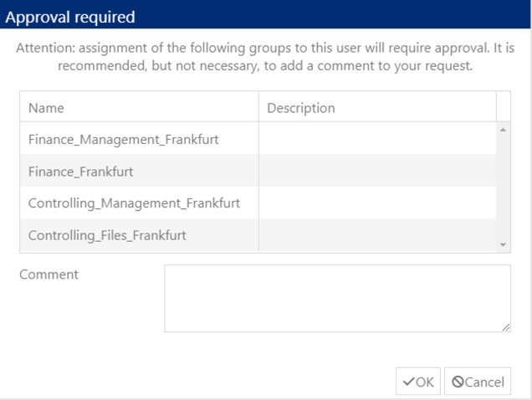
Task: Click the comment box resize handle
Action: point(506,327)
